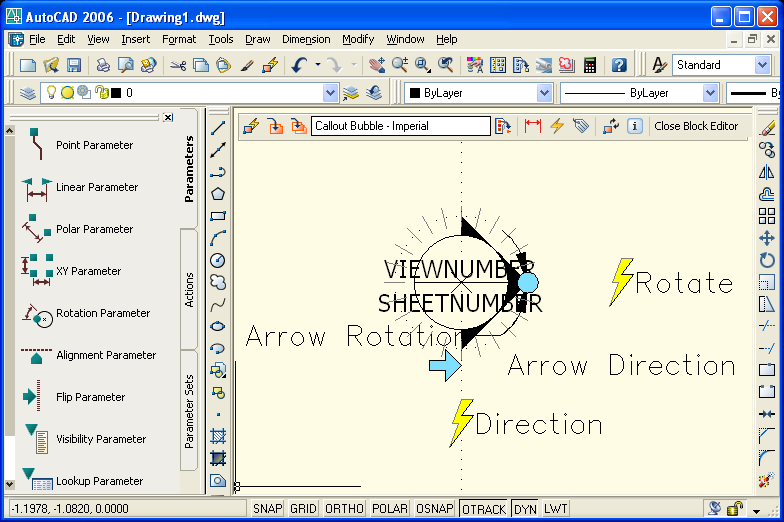Open the ByLayer linetype dropdown
The image size is (784, 522).
click(x=710, y=93)
